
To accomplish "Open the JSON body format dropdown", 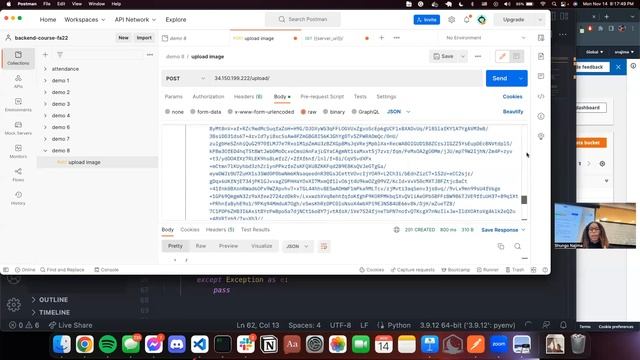I will click(398, 112).
